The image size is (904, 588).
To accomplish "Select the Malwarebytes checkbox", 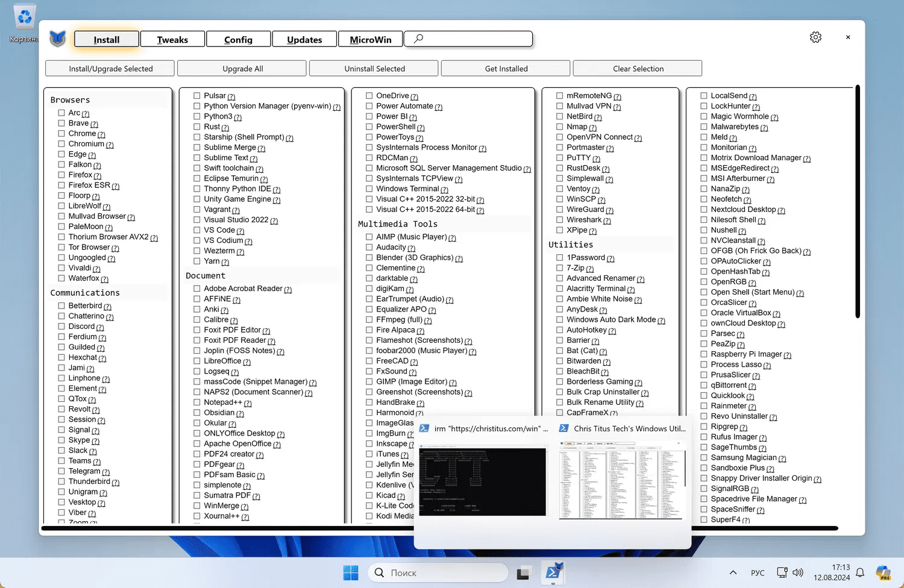I will pos(704,127).
